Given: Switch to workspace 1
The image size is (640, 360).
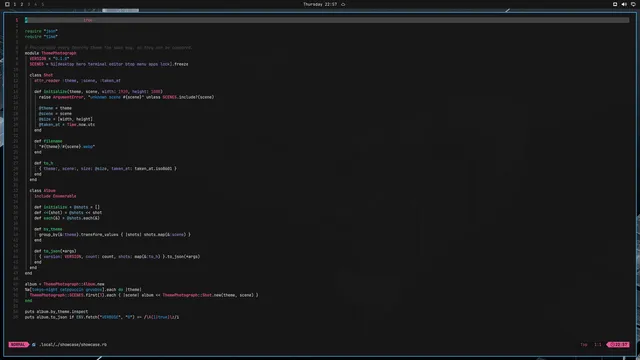Looking at the screenshot, I should 15,4.
